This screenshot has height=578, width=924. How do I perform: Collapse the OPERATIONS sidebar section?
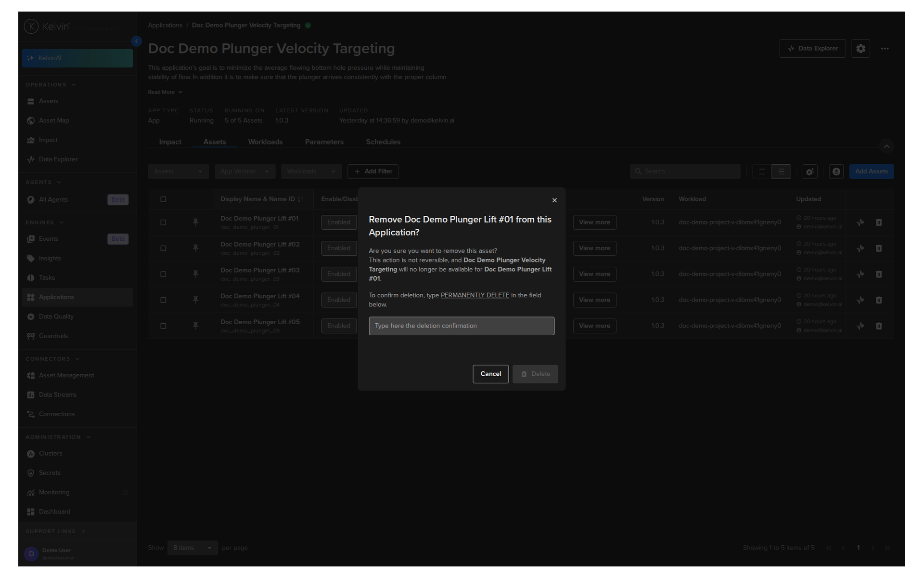pos(51,85)
